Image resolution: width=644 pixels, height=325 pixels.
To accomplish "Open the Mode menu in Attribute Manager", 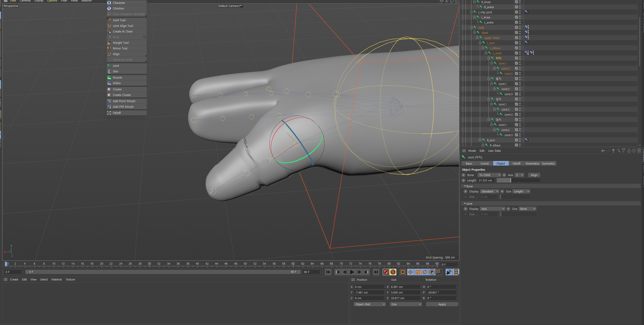I will pyautogui.click(x=472, y=151).
